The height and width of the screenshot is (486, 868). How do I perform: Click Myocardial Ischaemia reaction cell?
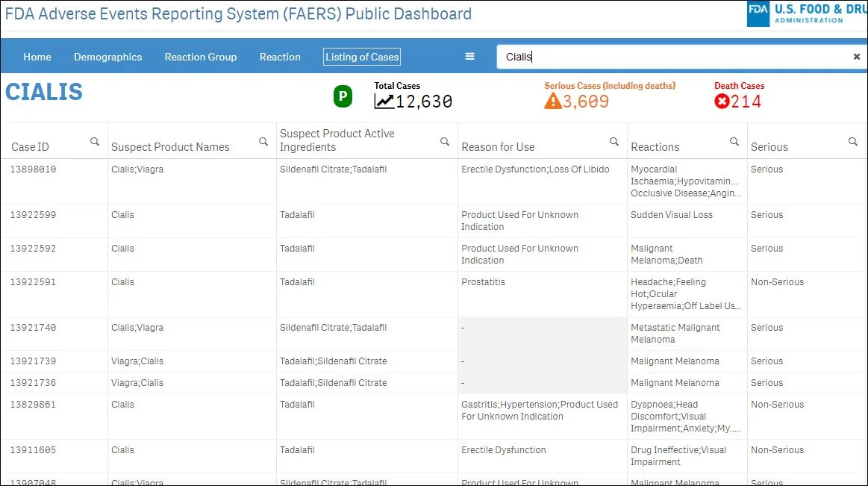coord(685,181)
